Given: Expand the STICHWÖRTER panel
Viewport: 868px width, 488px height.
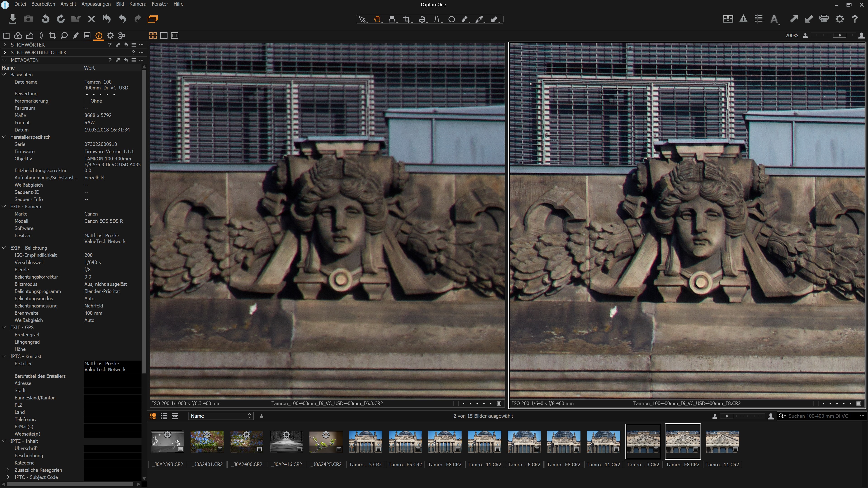Looking at the screenshot, I should pyautogui.click(x=4, y=45).
